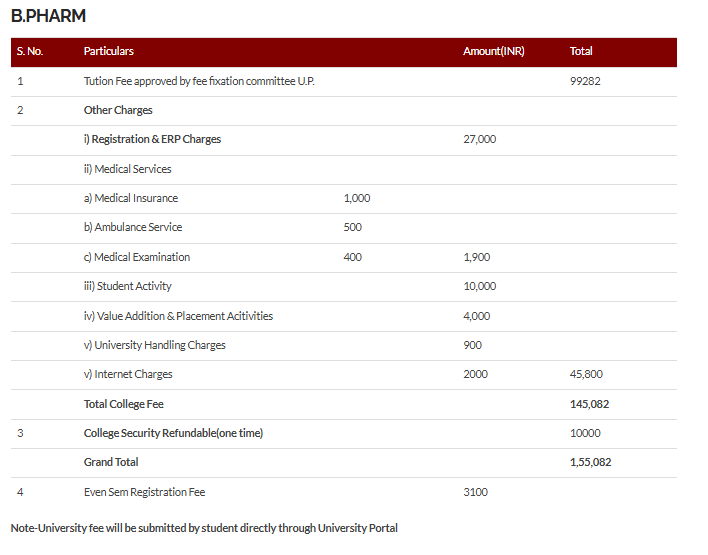
Task: Click the Ambulance Service 500 value
Action: (x=353, y=227)
